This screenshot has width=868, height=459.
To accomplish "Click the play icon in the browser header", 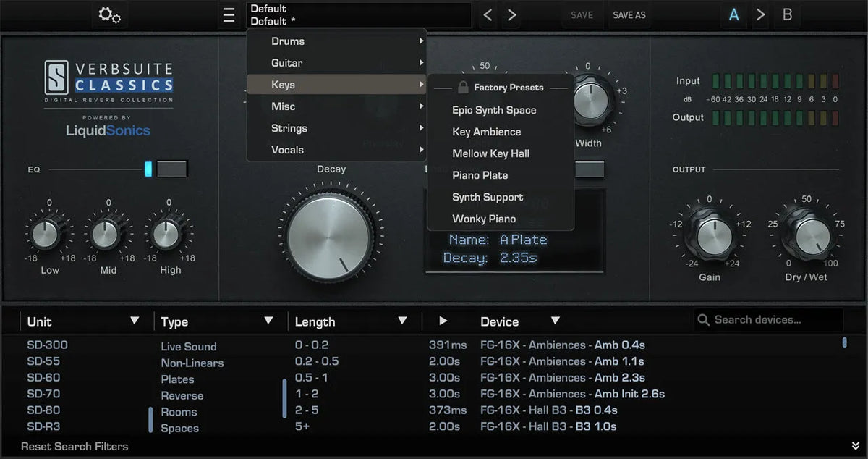I will [x=444, y=321].
